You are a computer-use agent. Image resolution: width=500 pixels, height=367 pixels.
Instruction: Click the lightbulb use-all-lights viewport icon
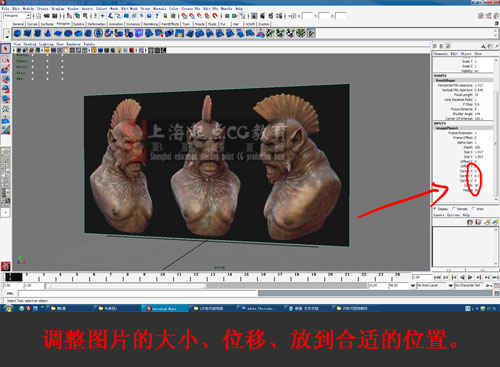pos(119,50)
